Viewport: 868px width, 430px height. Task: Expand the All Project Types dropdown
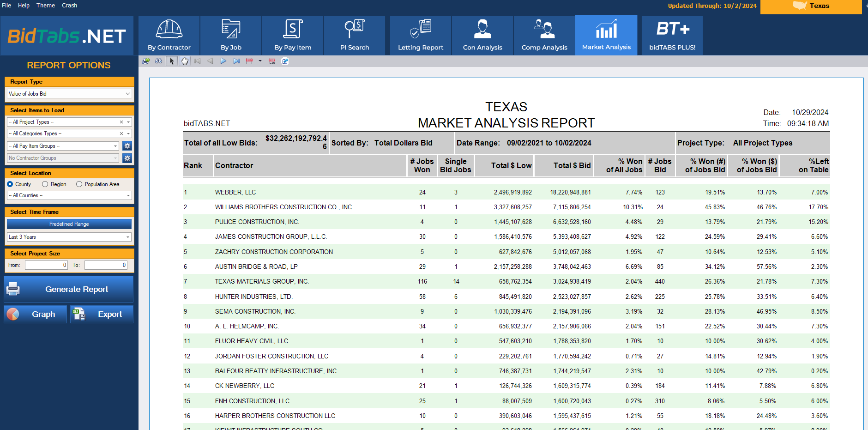tap(128, 122)
